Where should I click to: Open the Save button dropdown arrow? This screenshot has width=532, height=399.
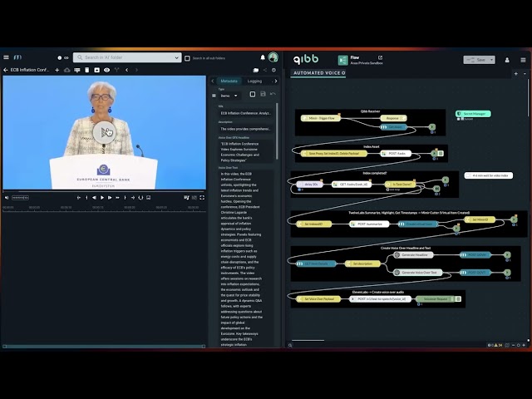[x=491, y=60]
